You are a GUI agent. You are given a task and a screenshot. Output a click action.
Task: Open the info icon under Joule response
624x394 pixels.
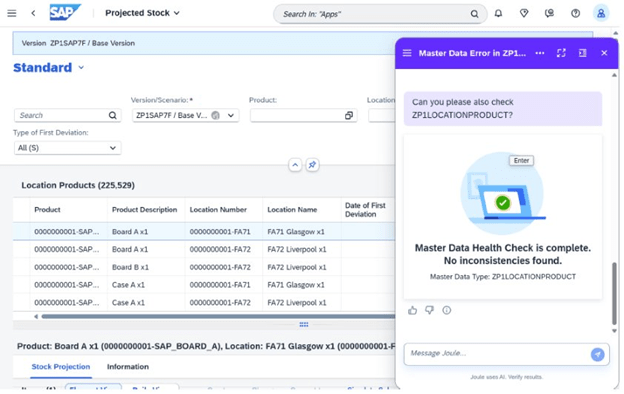[x=447, y=310]
